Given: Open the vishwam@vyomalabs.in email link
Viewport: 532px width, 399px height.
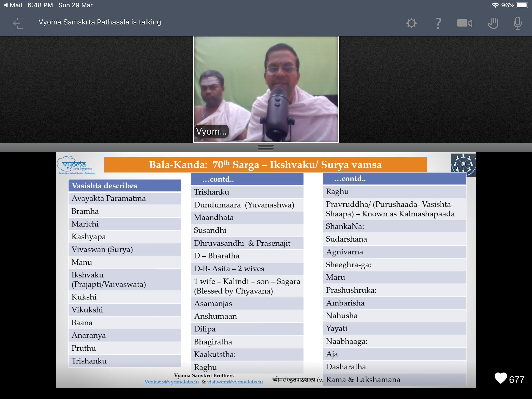Looking at the screenshot, I should 235,382.
